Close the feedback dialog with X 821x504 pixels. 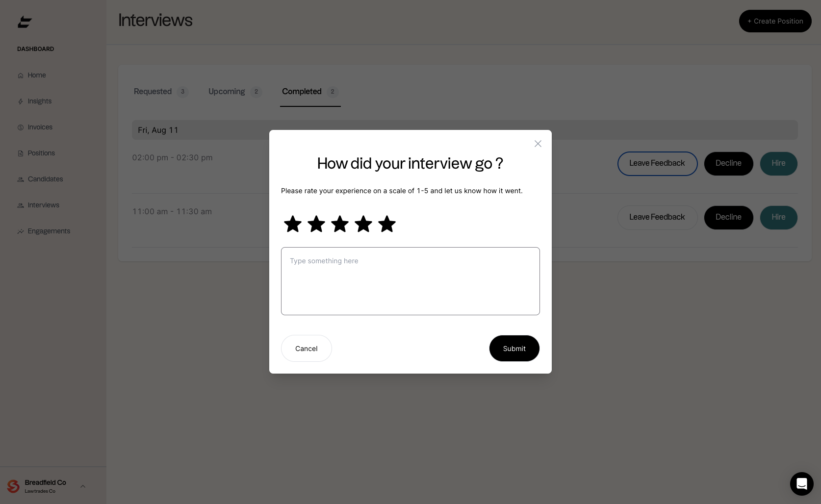tap(538, 144)
